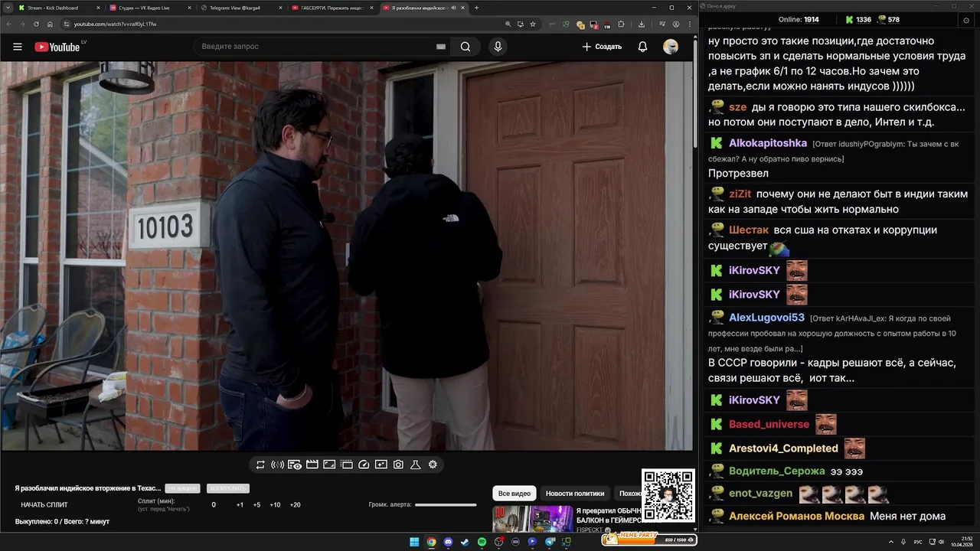The width and height of the screenshot is (980, 551).
Task: Click the eye-with-list icon in player toolbar
Action: 295,465
